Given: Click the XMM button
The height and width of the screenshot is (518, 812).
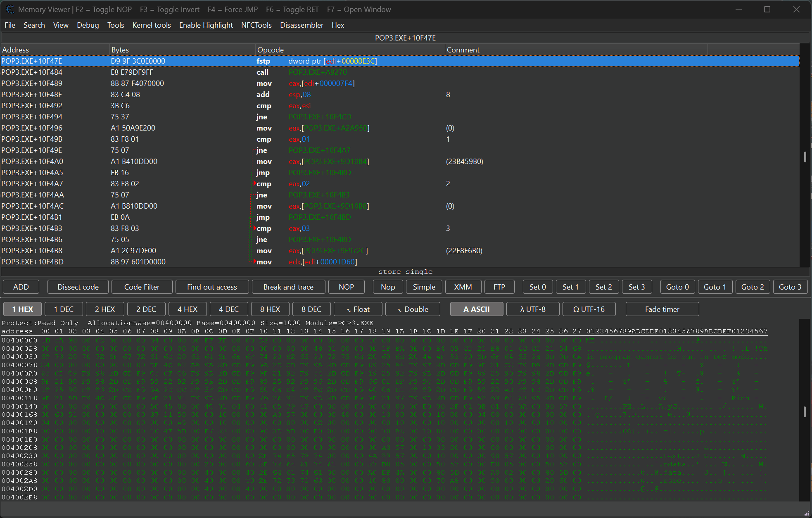Looking at the screenshot, I should [463, 287].
